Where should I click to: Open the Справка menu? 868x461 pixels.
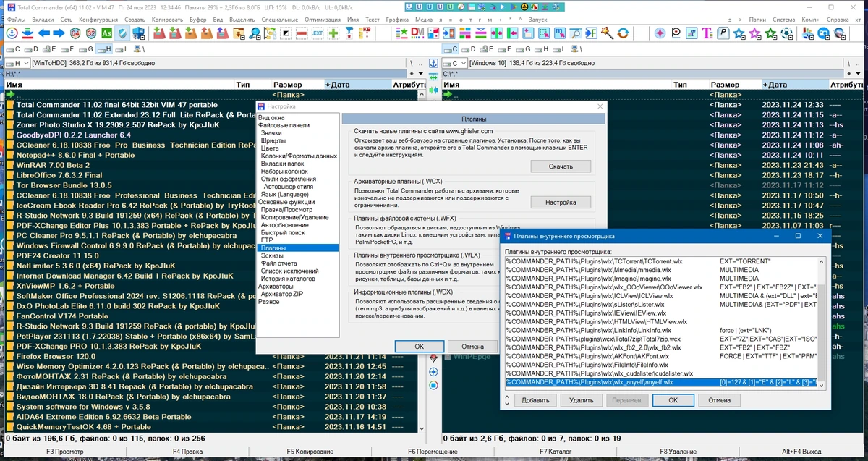click(838, 19)
